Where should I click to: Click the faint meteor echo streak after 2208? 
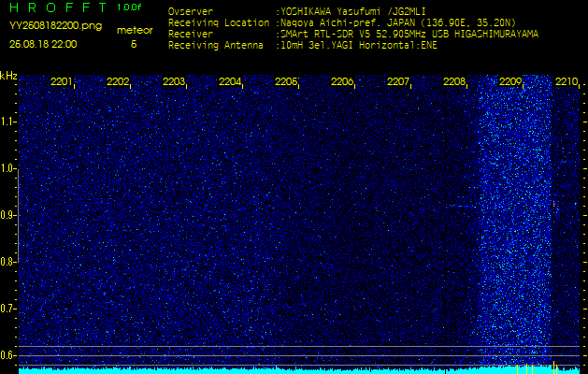(459, 206)
